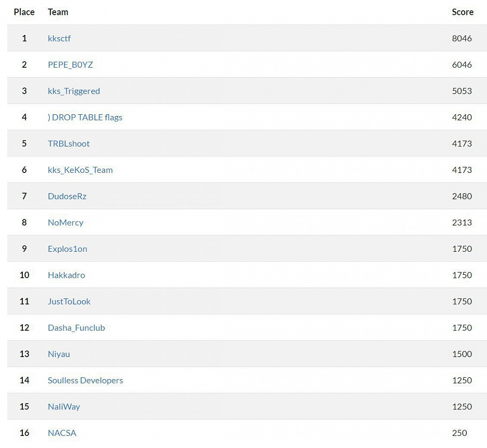Click the DudoseRz team link

[67, 196]
